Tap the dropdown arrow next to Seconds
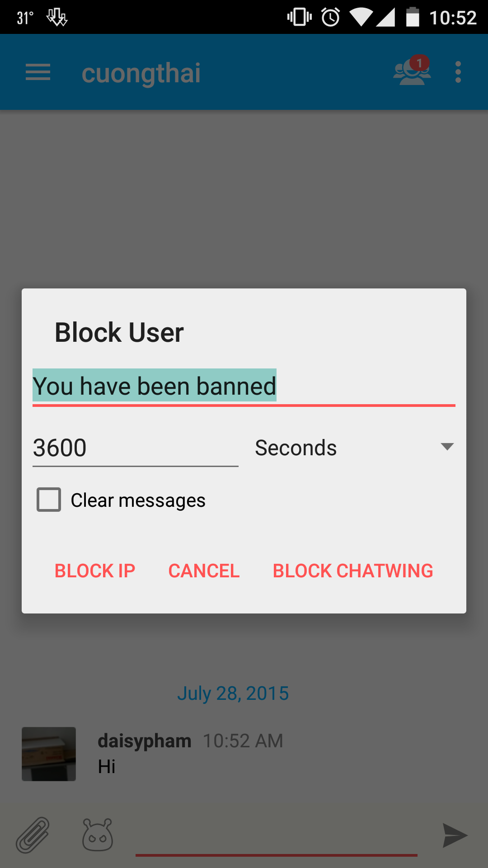This screenshot has height=868, width=488. coord(447,447)
